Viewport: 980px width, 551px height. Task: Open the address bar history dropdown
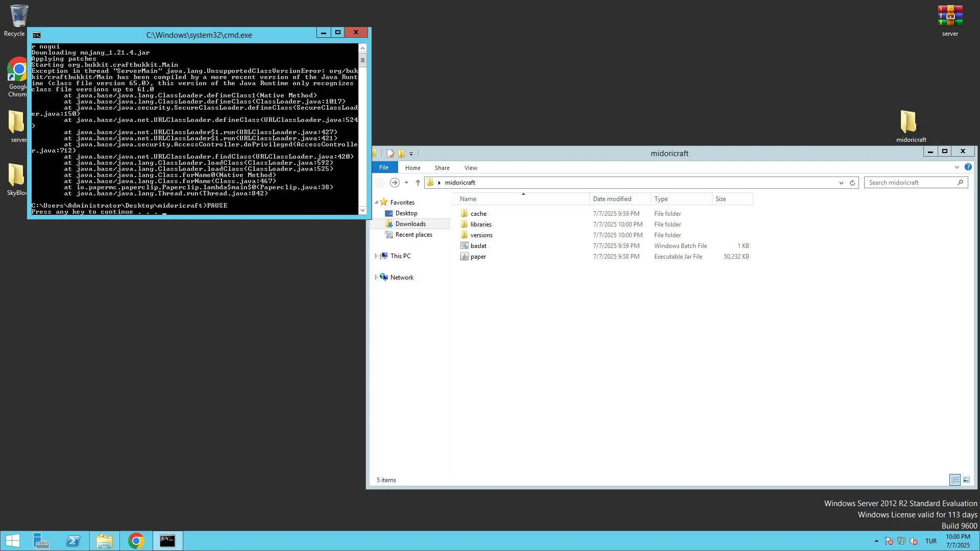click(841, 183)
